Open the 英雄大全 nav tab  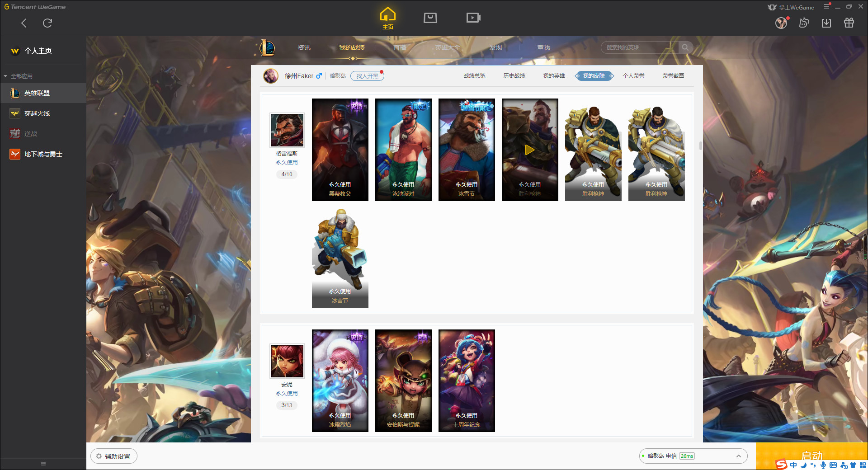[448, 47]
